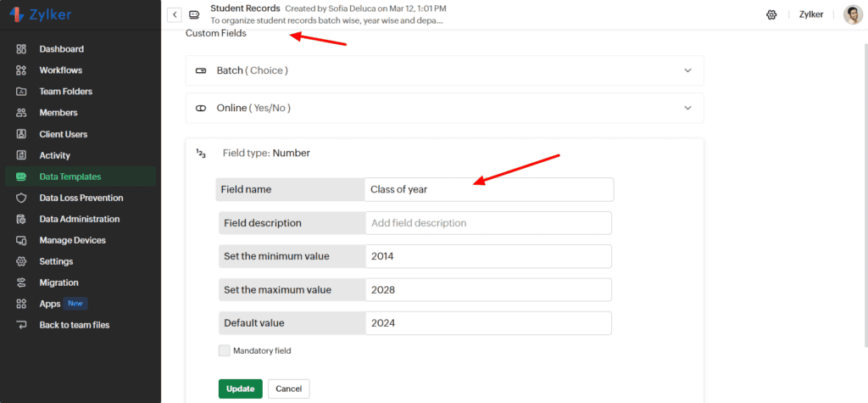Click the Dashboard grid icon
This screenshot has height=403, width=868.
(21, 48)
